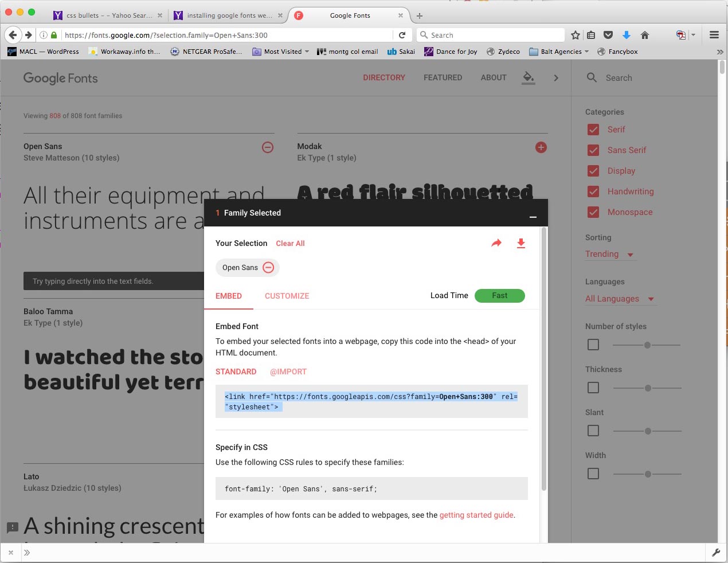Open the Sakai bookmark
This screenshot has width=728, height=563.
[401, 52]
